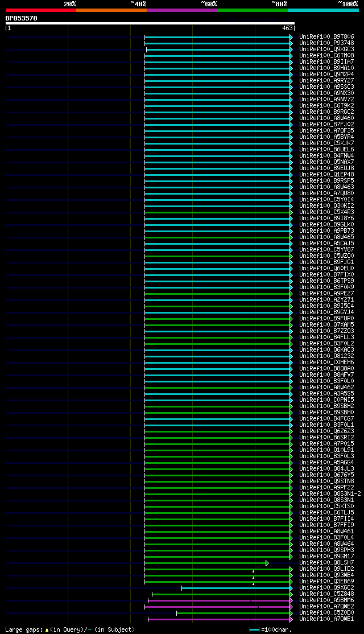364x634 pixels.
Task: Click the green alignment bar of UniRef100_A8W465
Action: (x=217, y=237)
